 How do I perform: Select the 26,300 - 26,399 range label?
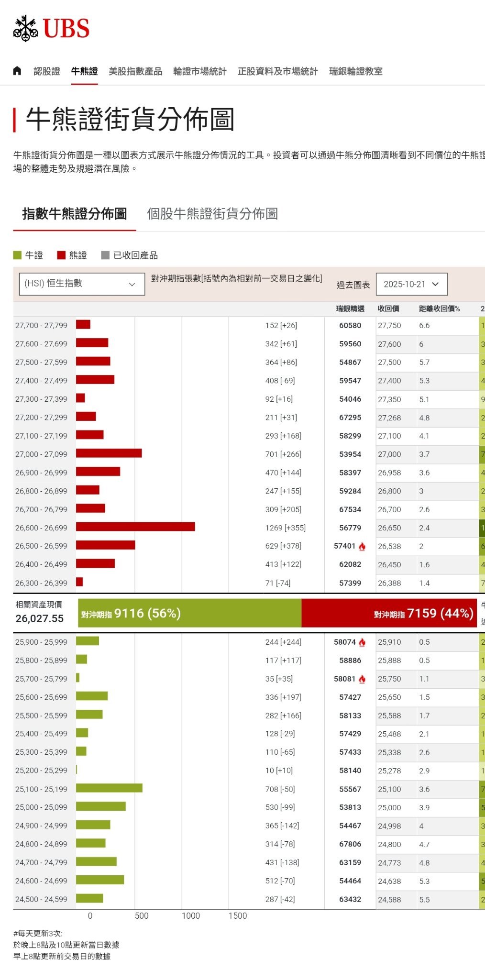coord(41,584)
